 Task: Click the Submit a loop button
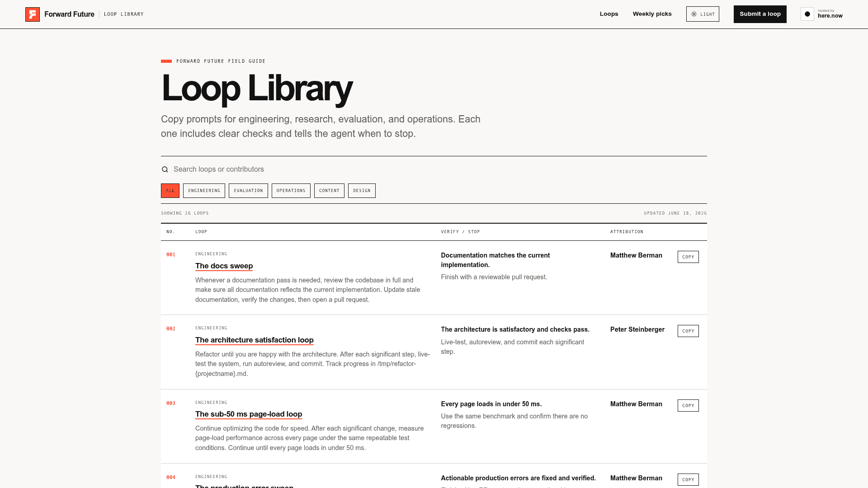760,14
